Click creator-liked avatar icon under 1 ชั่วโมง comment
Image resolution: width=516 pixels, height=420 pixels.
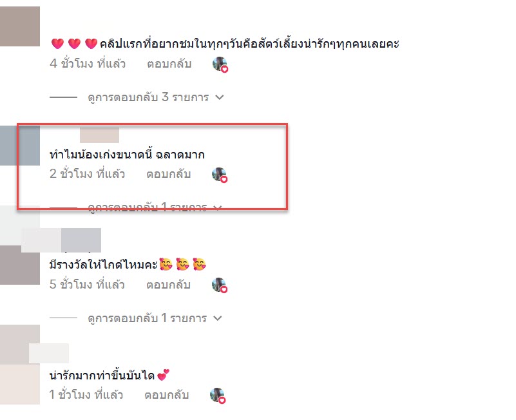pyautogui.click(x=218, y=396)
